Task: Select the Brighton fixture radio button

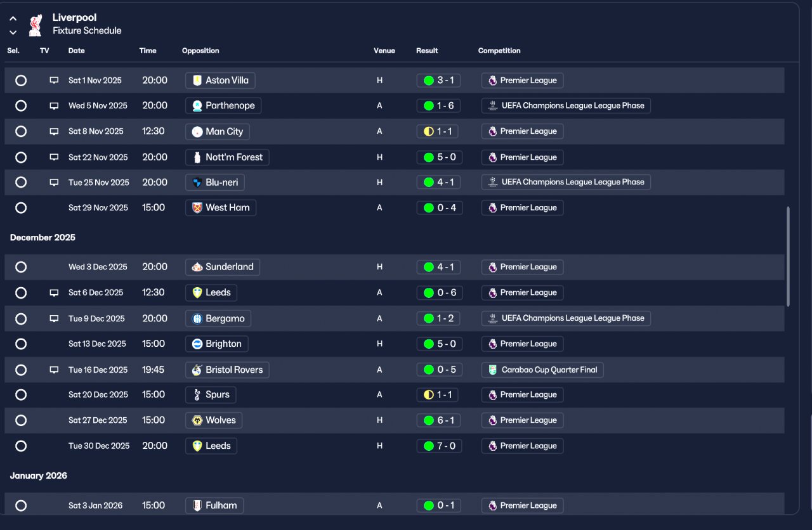Action: tap(21, 344)
